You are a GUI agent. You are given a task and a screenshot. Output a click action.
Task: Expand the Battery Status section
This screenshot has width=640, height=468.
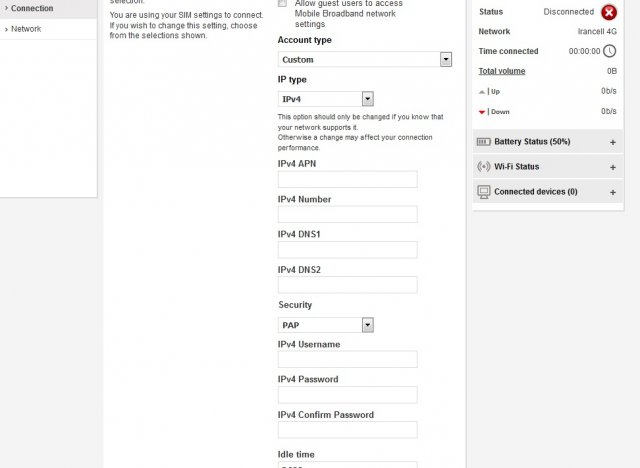point(612,142)
